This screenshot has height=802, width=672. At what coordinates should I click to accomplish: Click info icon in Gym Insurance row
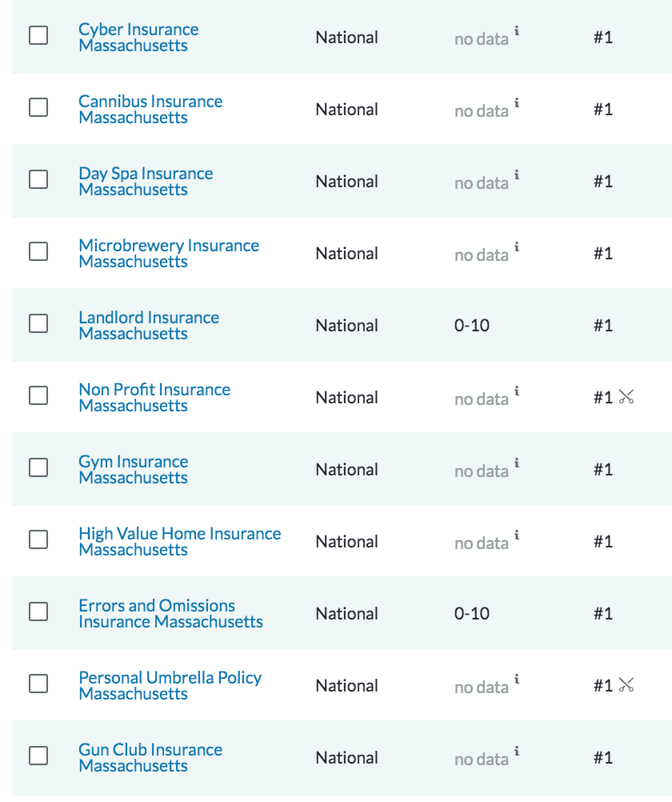(x=517, y=463)
